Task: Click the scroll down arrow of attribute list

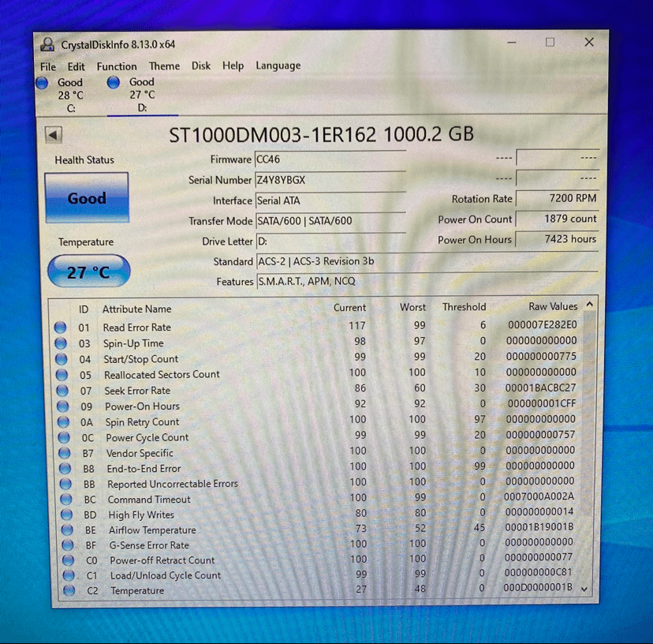Action: (x=584, y=589)
